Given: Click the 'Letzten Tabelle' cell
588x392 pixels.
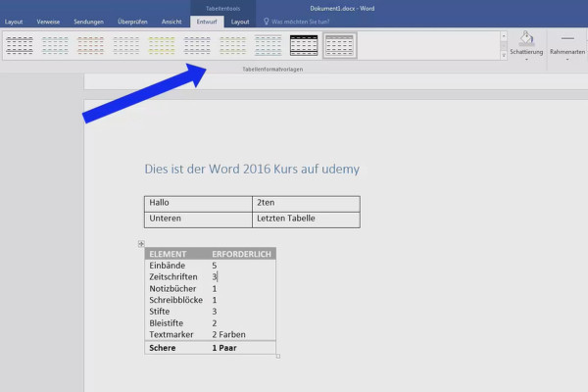Looking at the screenshot, I should click(306, 220).
